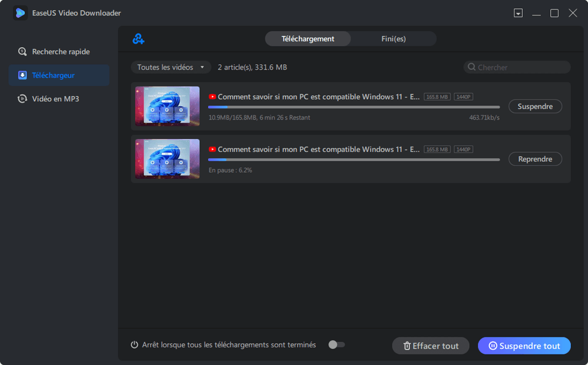
Task: Click the Suspendre tout button
Action: point(524,346)
